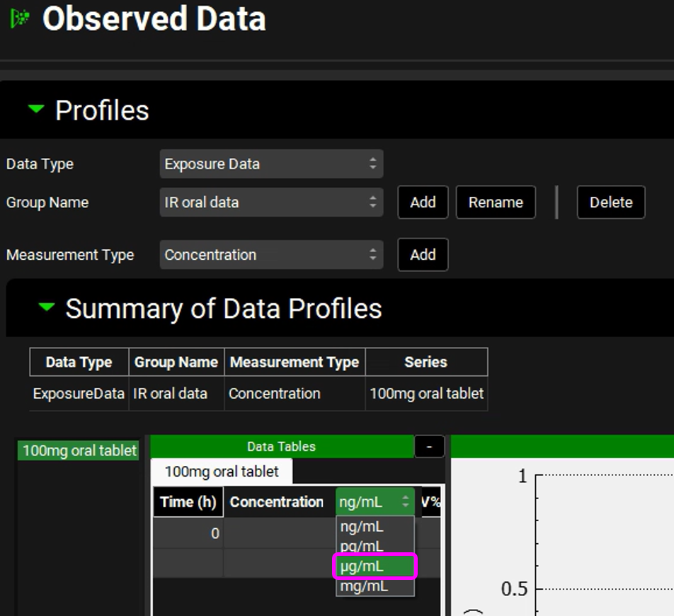The height and width of the screenshot is (616, 674).
Task: Choose ng/mL in the unit list
Action: click(362, 527)
